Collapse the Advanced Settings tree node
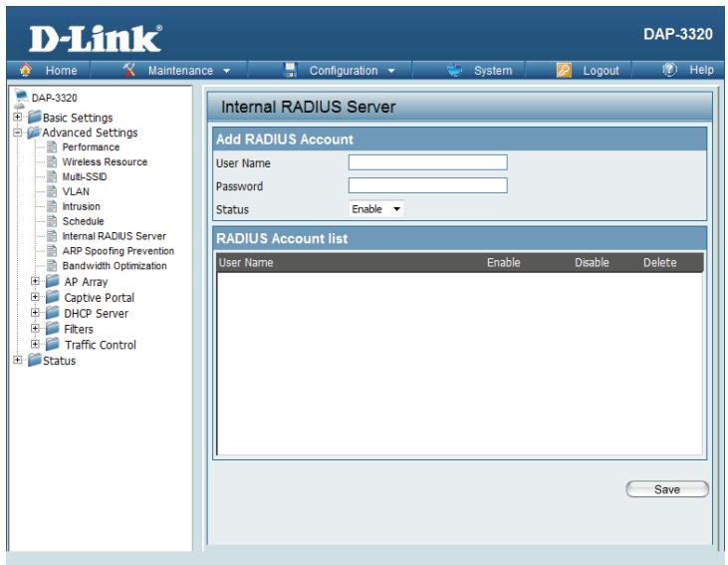Viewport: 728px width, 565px height. tap(17, 133)
